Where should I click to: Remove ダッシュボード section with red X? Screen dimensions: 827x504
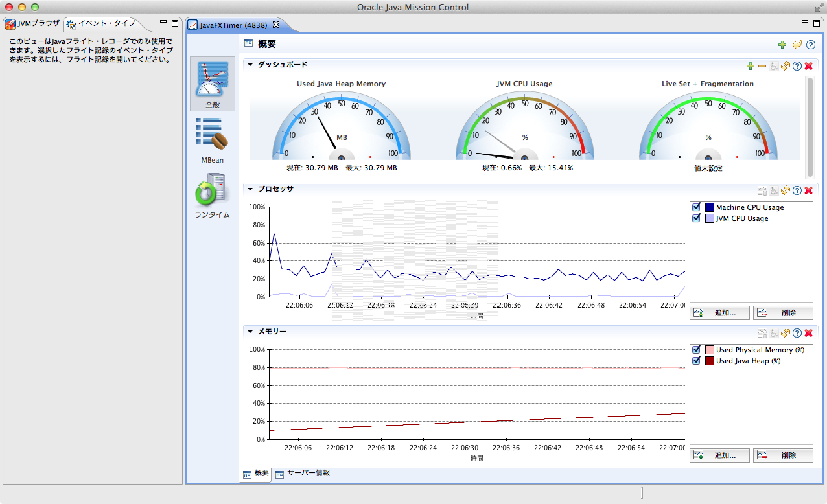click(x=808, y=66)
